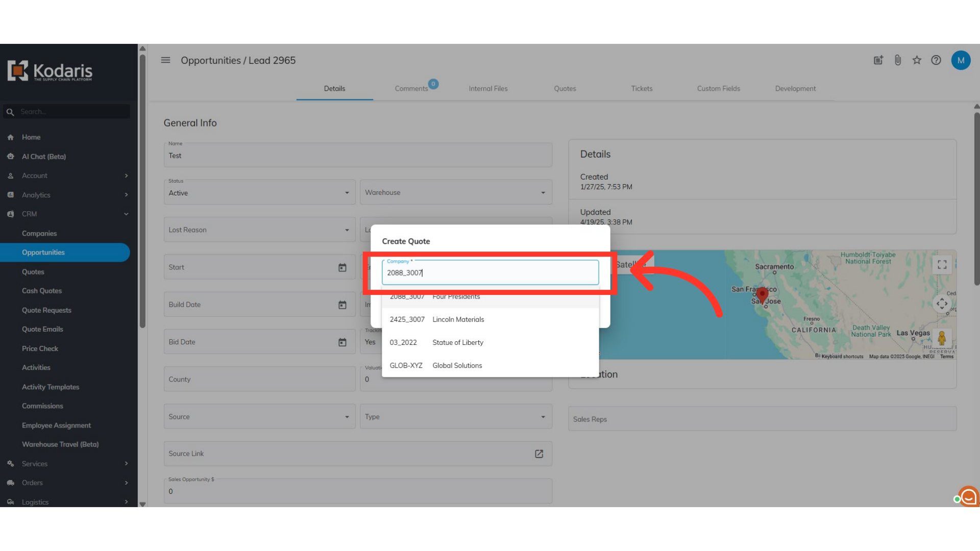
Task: Open the user avatar M menu
Action: pyautogui.click(x=961, y=60)
